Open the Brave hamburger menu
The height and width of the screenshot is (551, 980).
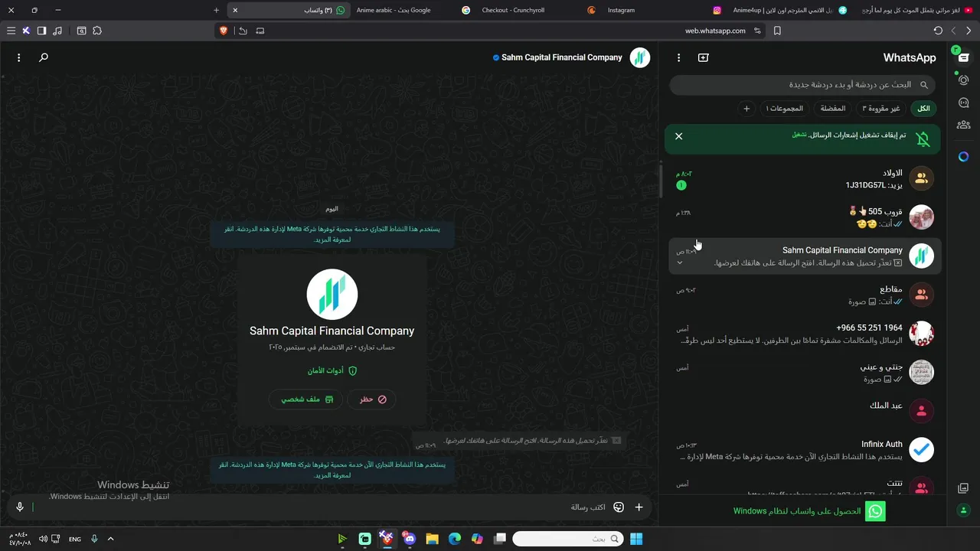point(11,31)
